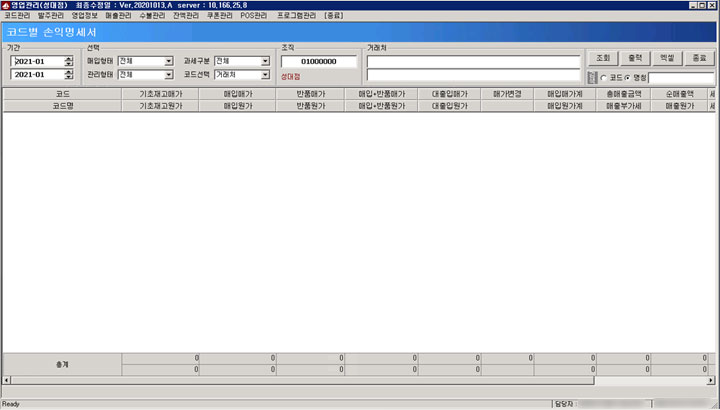Click the 코드 column header

click(x=62, y=94)
